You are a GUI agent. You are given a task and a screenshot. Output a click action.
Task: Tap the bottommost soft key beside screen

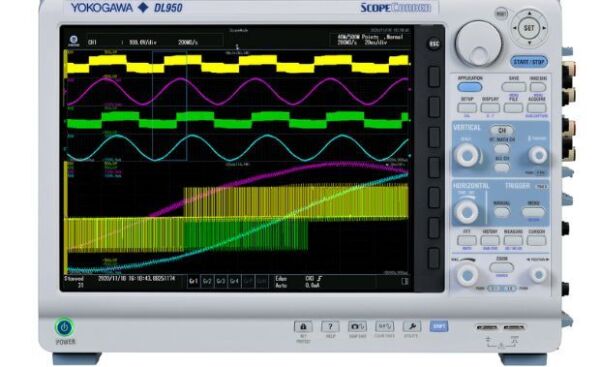[x=434, y=258]
